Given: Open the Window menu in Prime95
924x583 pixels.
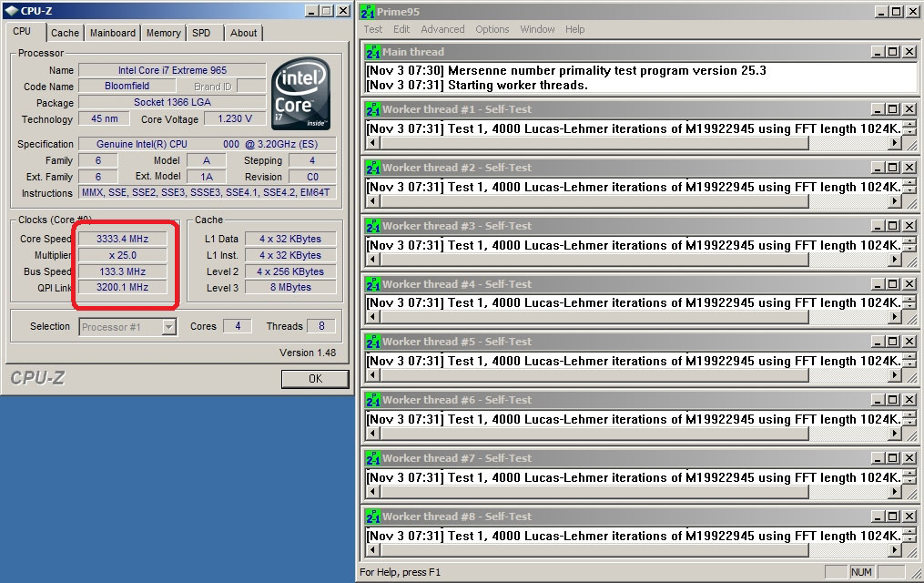Looking at the screenshot, I should (x=537, y=29).
